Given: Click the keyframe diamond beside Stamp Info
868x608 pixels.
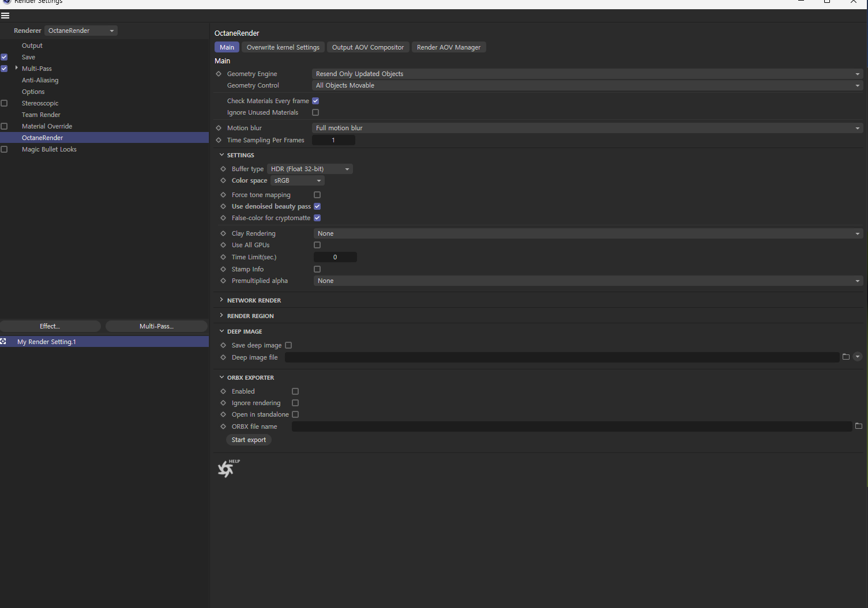Looking at the screenshot, I should (223, 269).
